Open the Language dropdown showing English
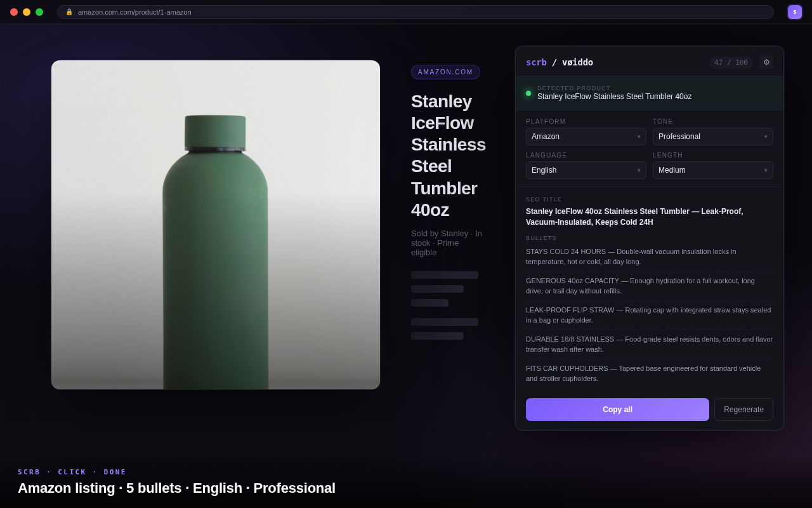This screenshot has height=508, width=812. [x=585, y=170]
